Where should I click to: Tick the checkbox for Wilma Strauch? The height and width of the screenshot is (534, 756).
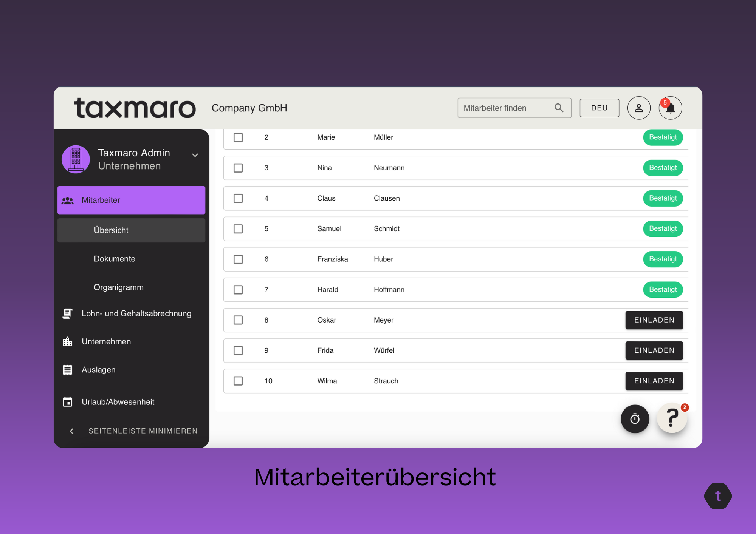coord(238,381)
